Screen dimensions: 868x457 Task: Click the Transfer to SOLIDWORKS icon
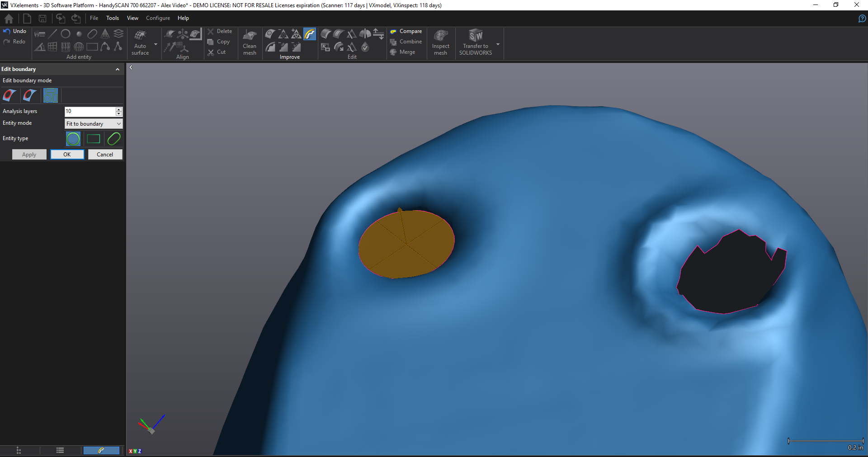[476, 36]
